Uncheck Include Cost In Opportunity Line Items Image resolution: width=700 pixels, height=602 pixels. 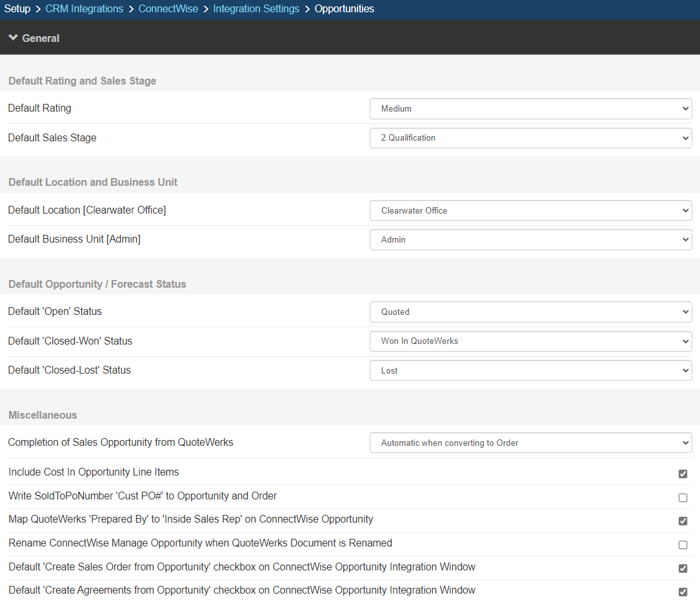coord(683,474)
